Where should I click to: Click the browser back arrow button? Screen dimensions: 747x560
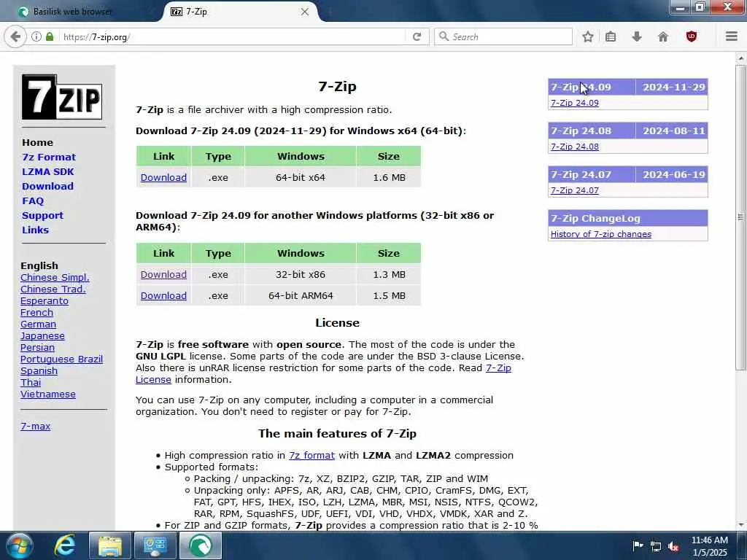tap(15, 36)
